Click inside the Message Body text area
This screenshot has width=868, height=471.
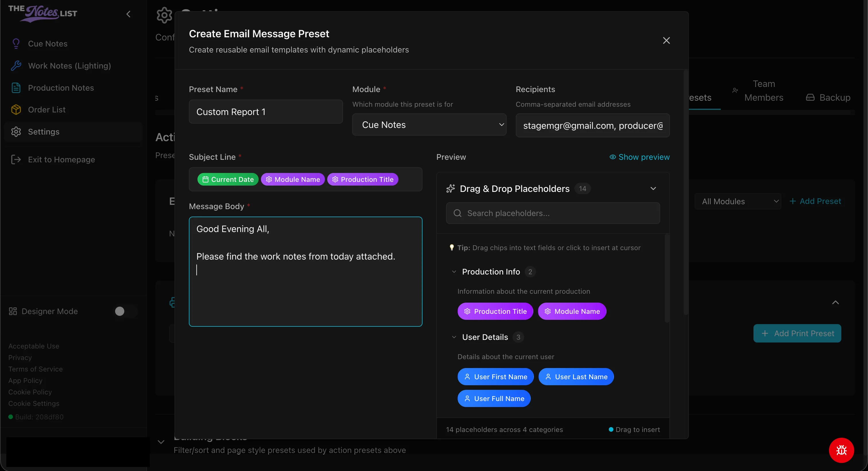(x=305, y=271)
